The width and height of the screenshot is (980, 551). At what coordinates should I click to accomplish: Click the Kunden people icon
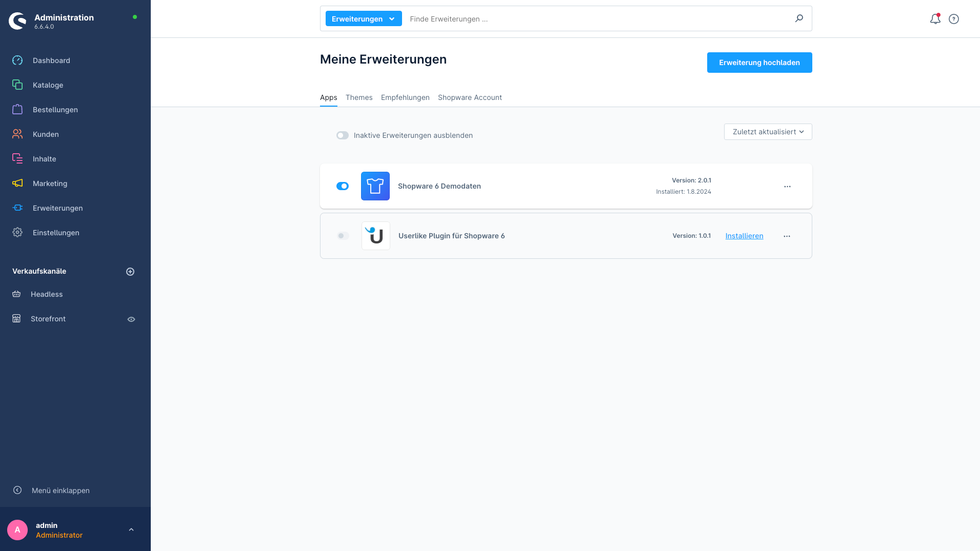(x=17, y=134)
